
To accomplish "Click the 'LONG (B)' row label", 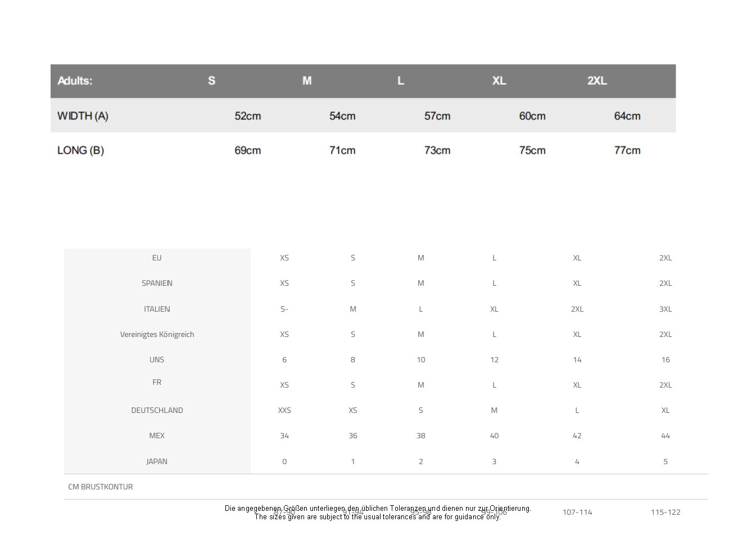I will 80,150.
